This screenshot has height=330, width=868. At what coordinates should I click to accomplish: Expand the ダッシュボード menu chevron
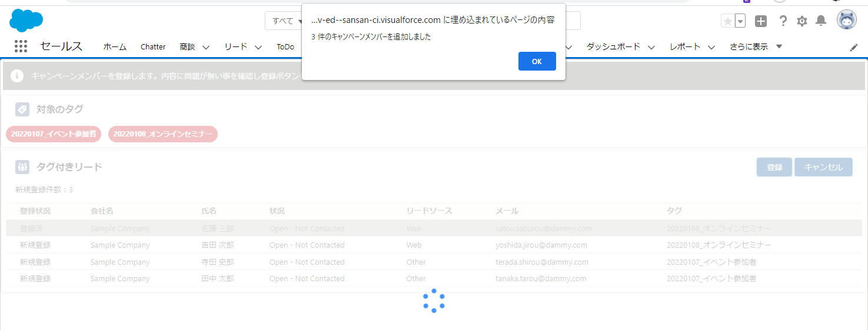coord(651,47)
